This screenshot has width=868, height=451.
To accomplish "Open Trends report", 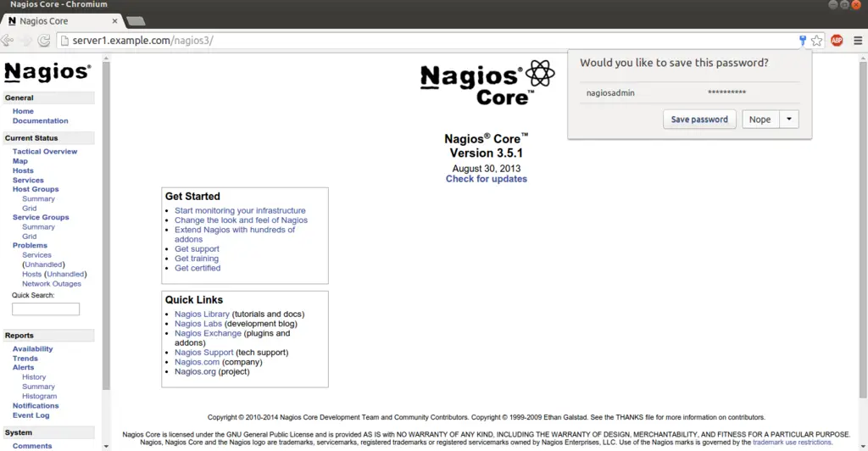I will coord(25,359).
